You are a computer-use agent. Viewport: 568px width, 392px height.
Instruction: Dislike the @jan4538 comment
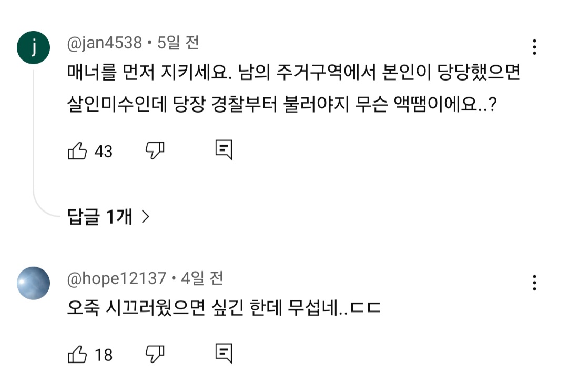(155, 151)
